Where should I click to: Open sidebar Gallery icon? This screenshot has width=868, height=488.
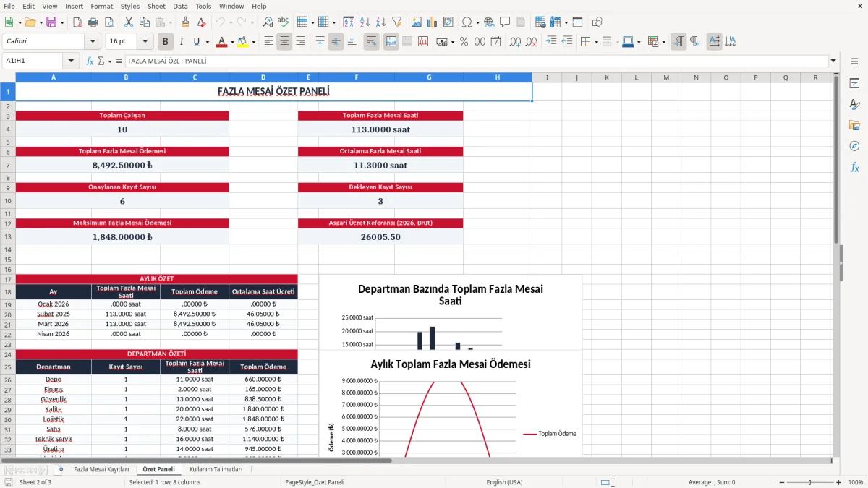[854, 125]
